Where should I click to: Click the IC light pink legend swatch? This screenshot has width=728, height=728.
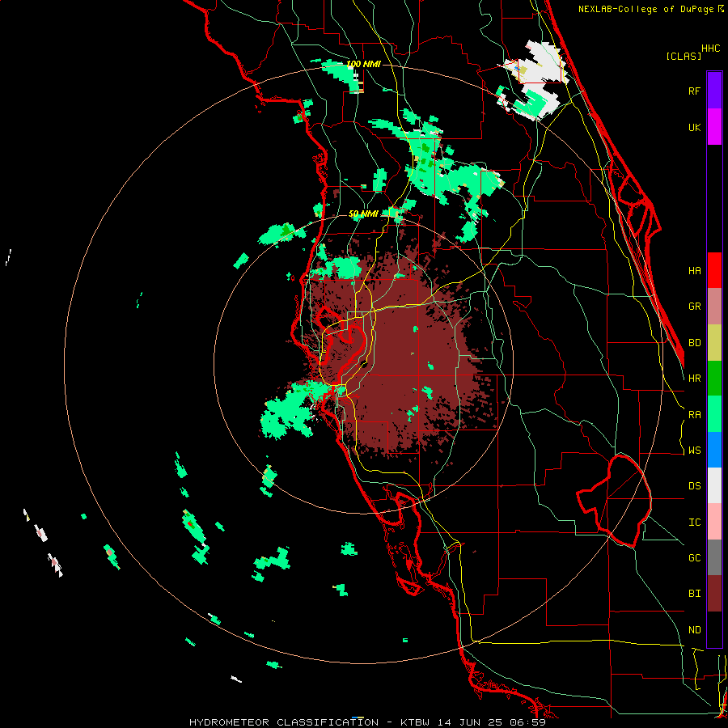click(x=714, y=522)
